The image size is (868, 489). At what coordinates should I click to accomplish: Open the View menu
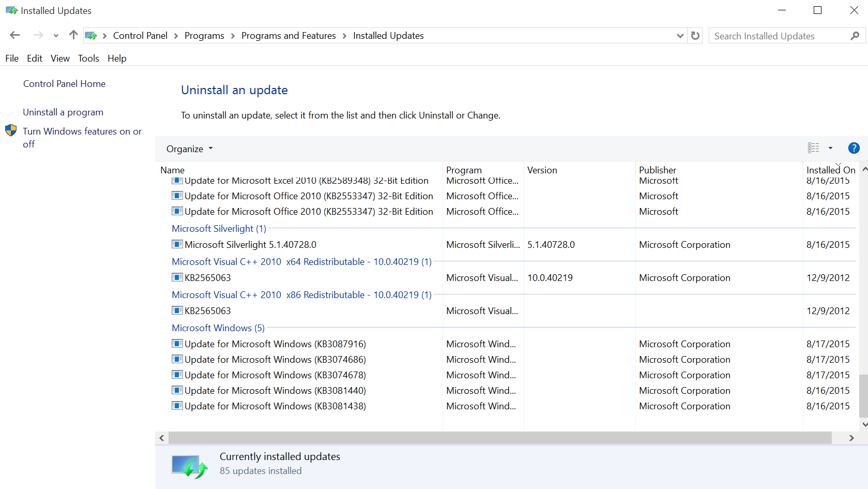click(60, 58)
